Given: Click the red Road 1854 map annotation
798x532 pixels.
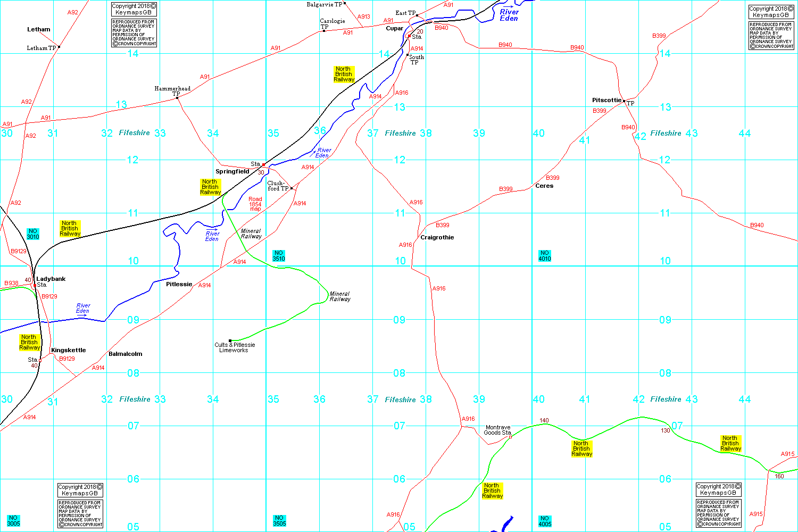Looking at the screenshot, I should pos(255,204).
